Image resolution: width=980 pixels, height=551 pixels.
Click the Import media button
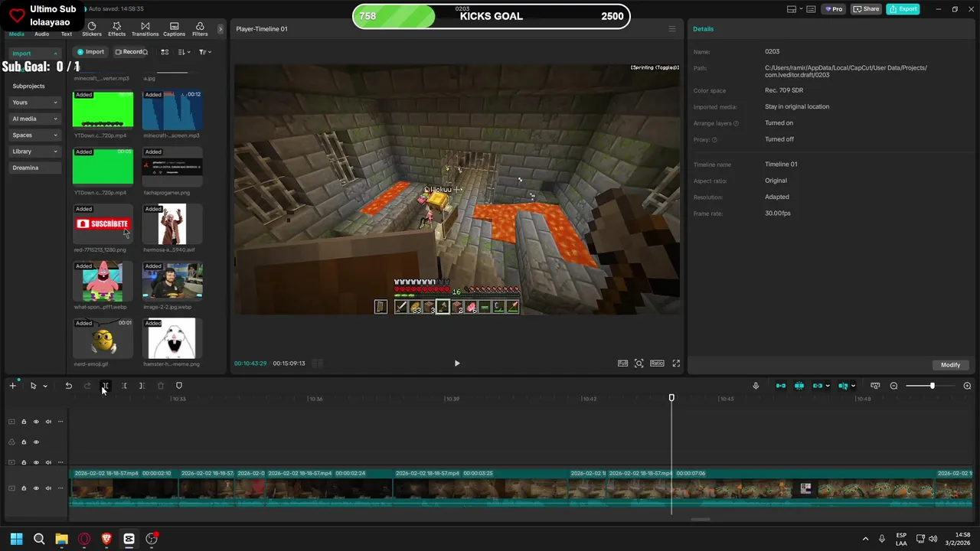point(90,52)
